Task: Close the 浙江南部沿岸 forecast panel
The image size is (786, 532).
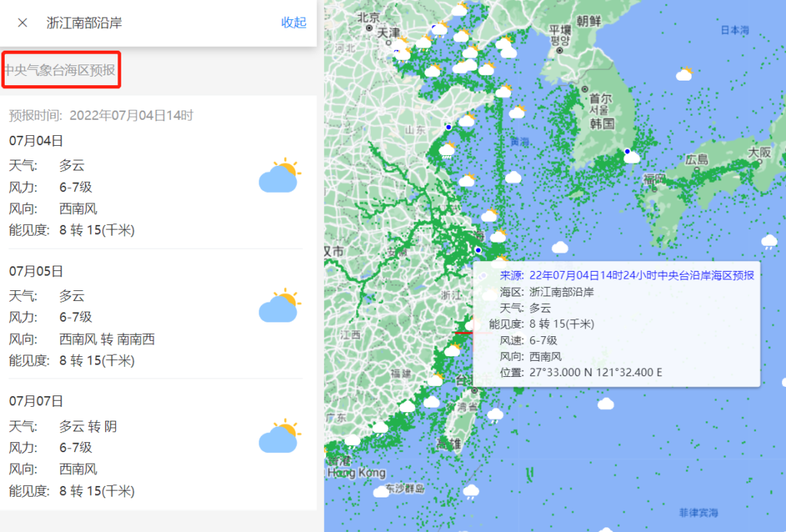Action: pos(22,22)
